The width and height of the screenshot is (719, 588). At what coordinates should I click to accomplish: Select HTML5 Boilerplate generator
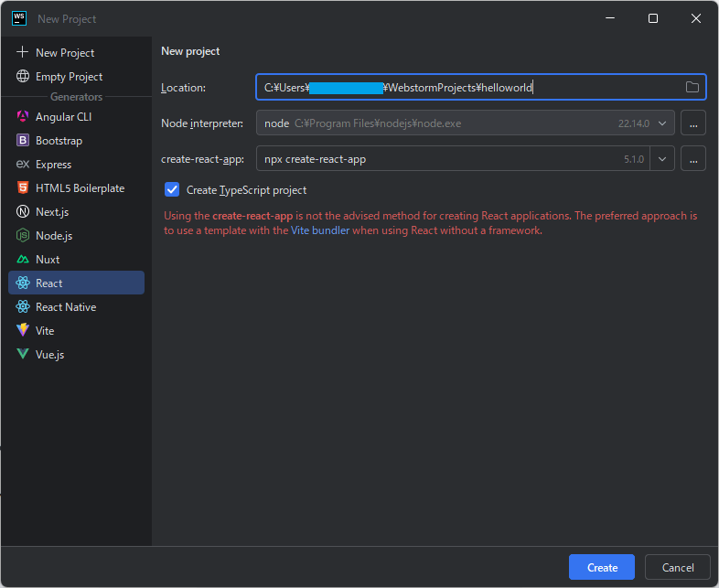[76, 187]
